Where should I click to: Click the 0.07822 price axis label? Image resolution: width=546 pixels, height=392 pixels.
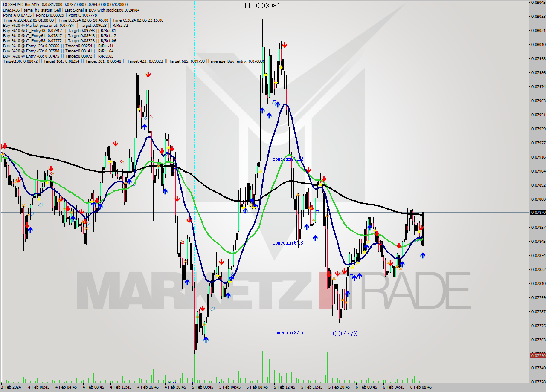click(x=538, y=269)
